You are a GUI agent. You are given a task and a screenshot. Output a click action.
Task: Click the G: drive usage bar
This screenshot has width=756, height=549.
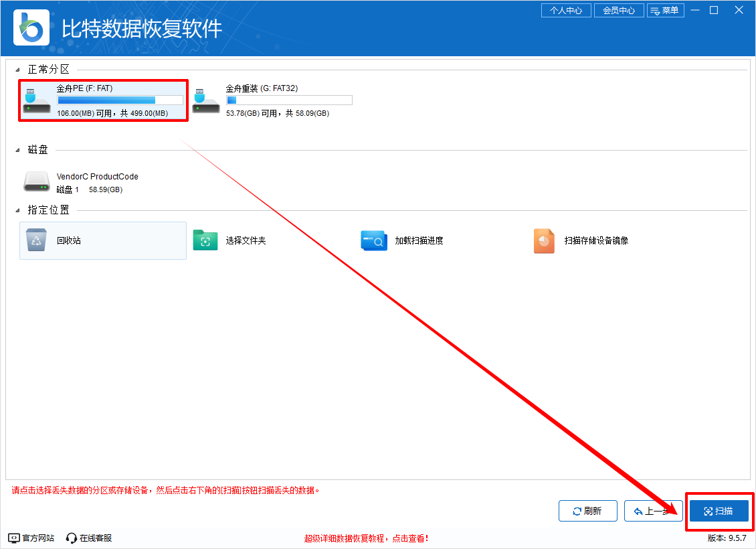(x=289, y=100)
